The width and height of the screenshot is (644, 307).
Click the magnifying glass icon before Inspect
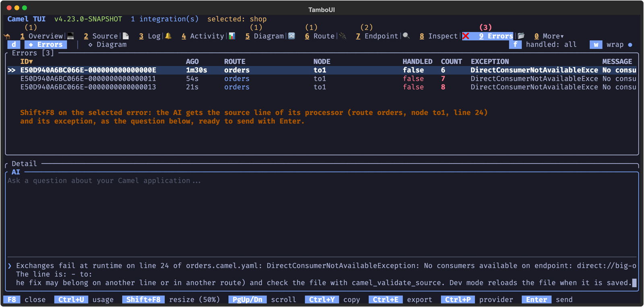click(406, 36)
